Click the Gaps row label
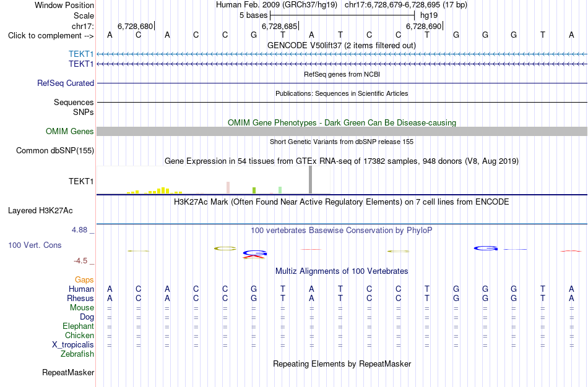The height and width of the screenshot is (387, 588). (x=84, y=280)
